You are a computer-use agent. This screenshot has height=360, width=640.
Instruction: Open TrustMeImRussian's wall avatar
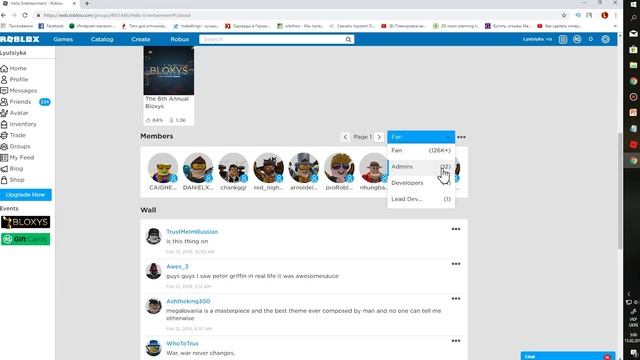click(153, 236)
